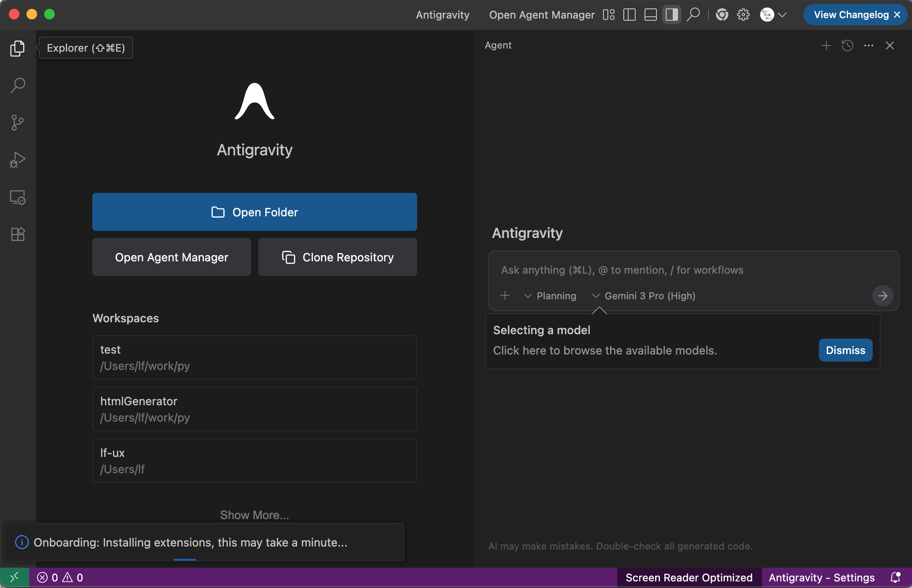The width and height of the screenshot is (912, 588).
Task: Expand the account profile chevron menu
Action: click(x=782, y=15)
